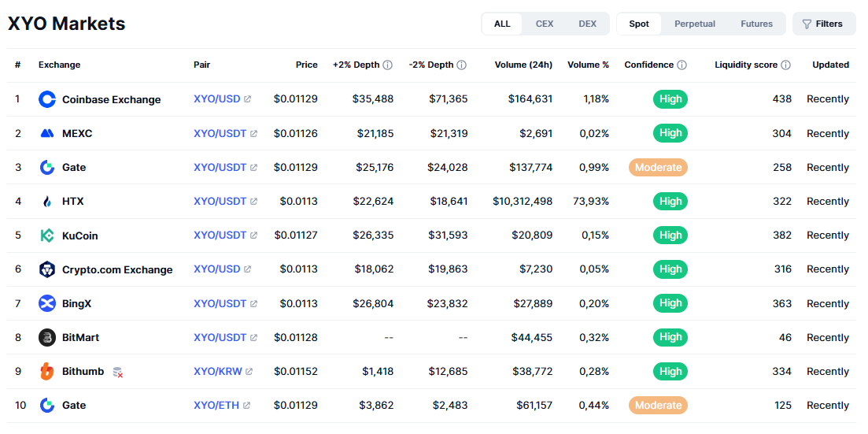
Task: Open the MEXC exchange link
Action: click(x=77, y=134)
